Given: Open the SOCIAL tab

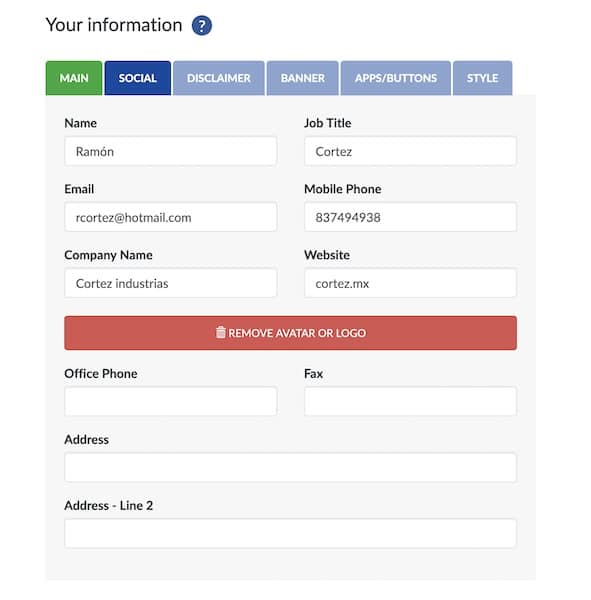Looking at the screenshot, I should 137,78.
